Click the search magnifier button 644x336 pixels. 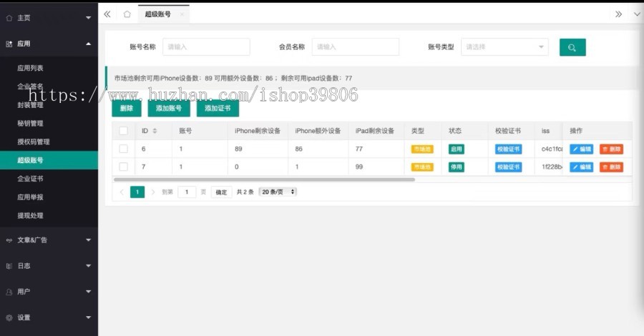(x=572, y=47)
